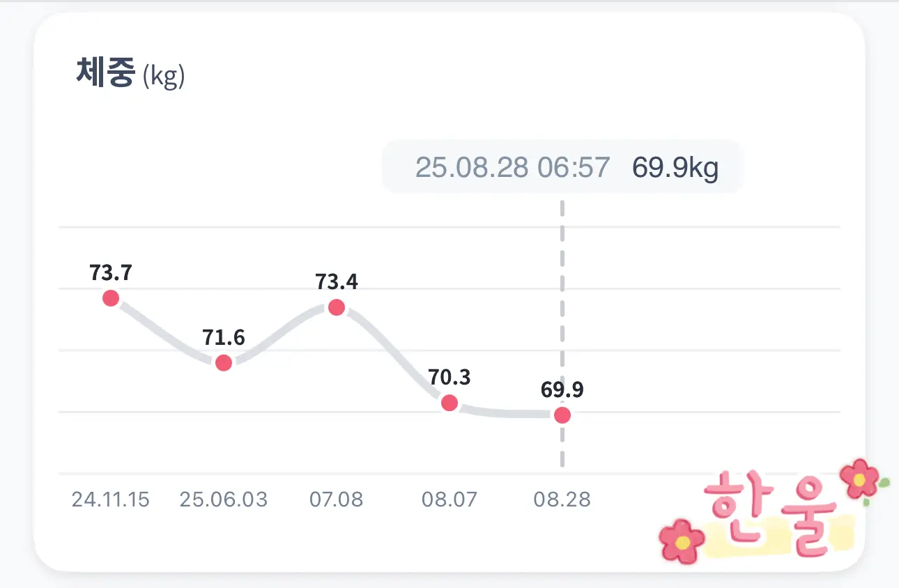Select the 71.6 data point
The height and width of the screenshot is (588, 899).
point(224,362)
